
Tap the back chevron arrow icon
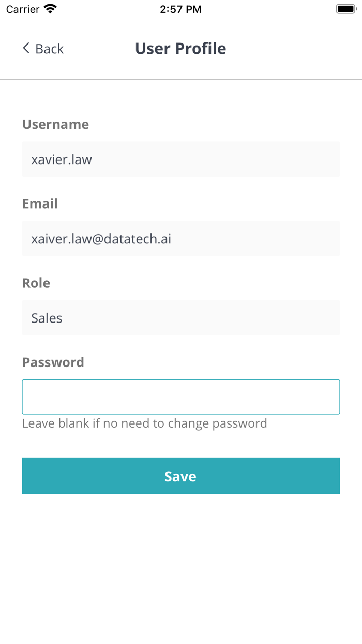coord(26,48)
